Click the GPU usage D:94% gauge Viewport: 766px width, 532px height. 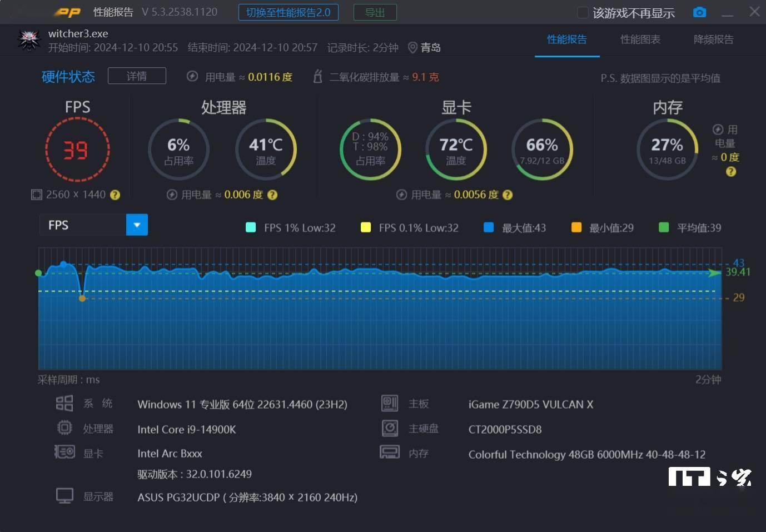tap(370, 150)
